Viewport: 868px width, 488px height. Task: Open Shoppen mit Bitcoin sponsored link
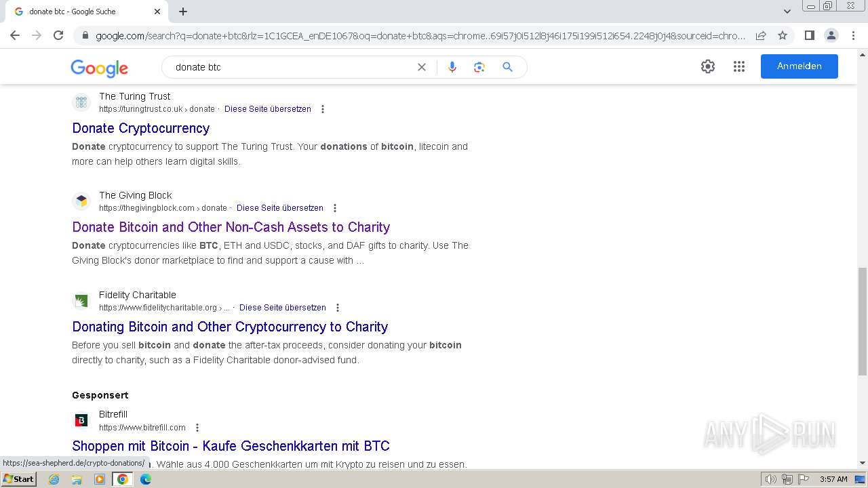(x=231, y=446)
